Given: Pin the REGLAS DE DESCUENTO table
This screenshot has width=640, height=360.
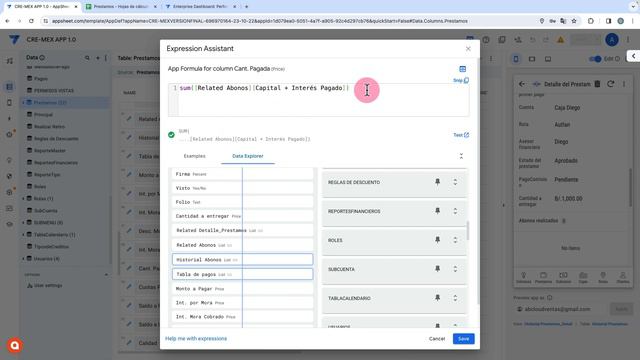Looking at the screenshot, I should pos(438,182).
